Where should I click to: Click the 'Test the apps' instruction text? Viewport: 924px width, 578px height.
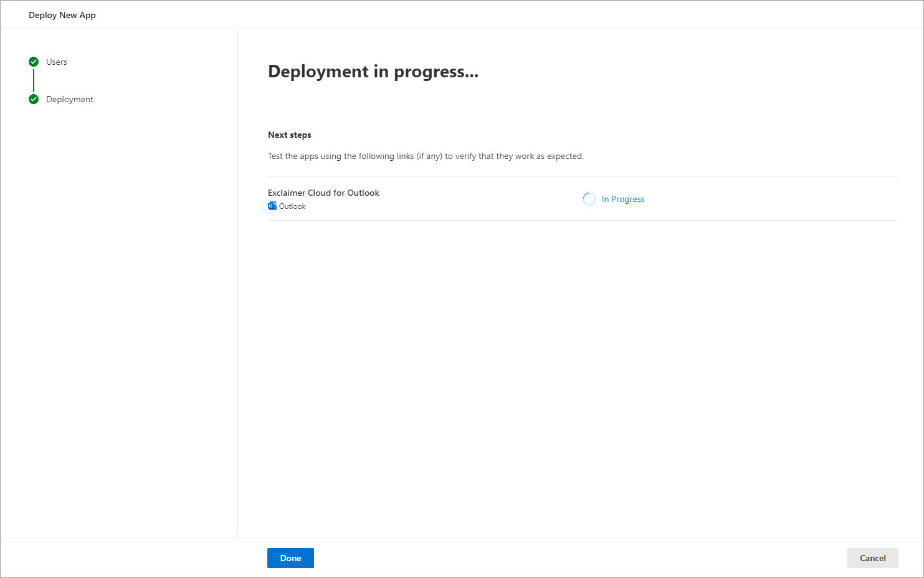point(426,156)
